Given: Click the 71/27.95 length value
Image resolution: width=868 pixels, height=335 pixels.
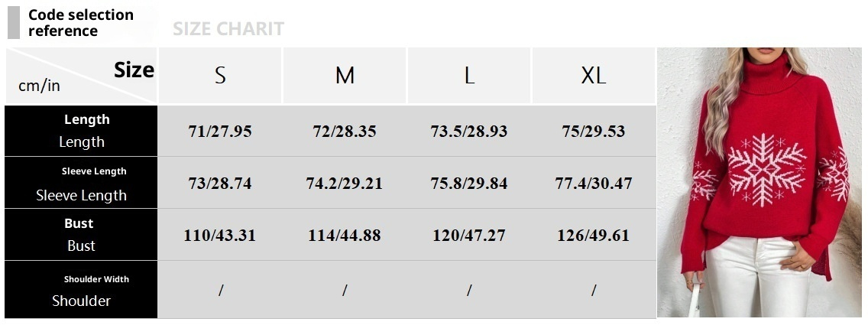Looking at the screenshot, I should pos(220,131).
